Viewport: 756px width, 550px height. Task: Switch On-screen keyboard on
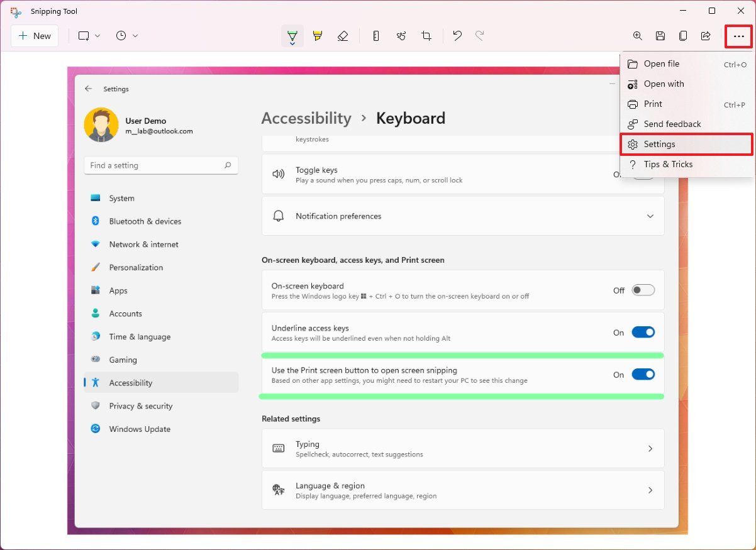642,290
